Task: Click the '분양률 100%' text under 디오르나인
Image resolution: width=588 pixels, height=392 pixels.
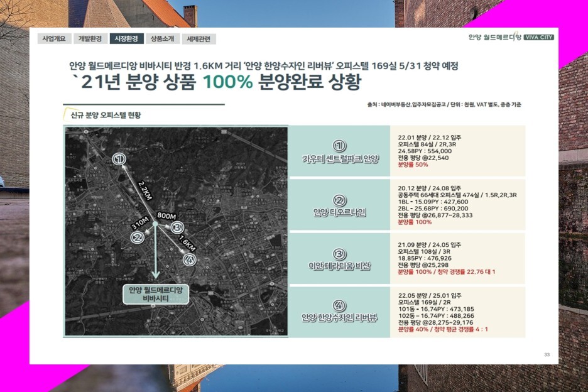Action: pos(415,222)
